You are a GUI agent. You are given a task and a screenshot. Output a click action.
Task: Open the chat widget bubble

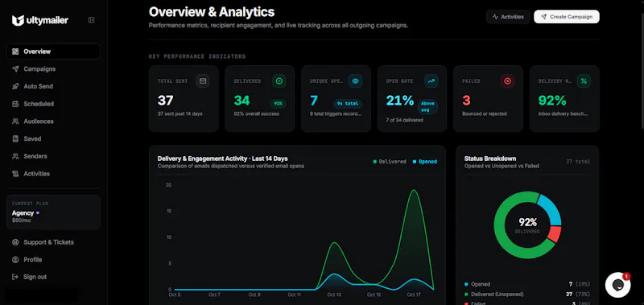click(x=617, y=285)
